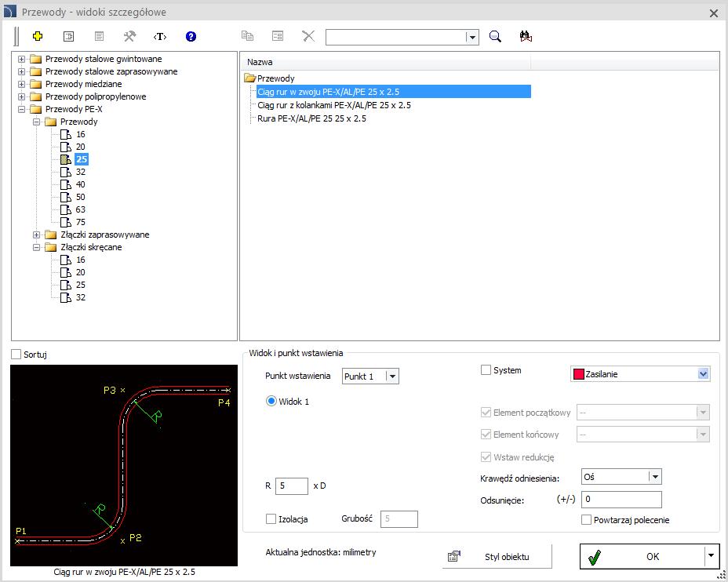This screenshot has width=728, height=582.
Task: Collapse the Przewody PE-X node
Action: point(21,109)
